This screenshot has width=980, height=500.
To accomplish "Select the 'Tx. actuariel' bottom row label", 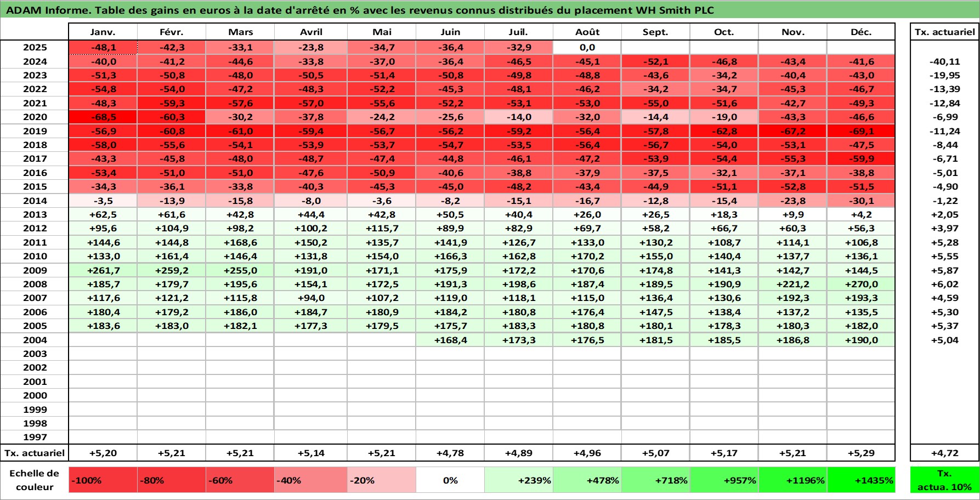I will point(35,453).
